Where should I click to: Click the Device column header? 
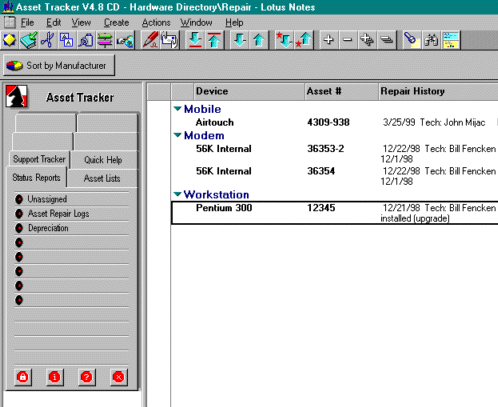(x=249, y=91)
